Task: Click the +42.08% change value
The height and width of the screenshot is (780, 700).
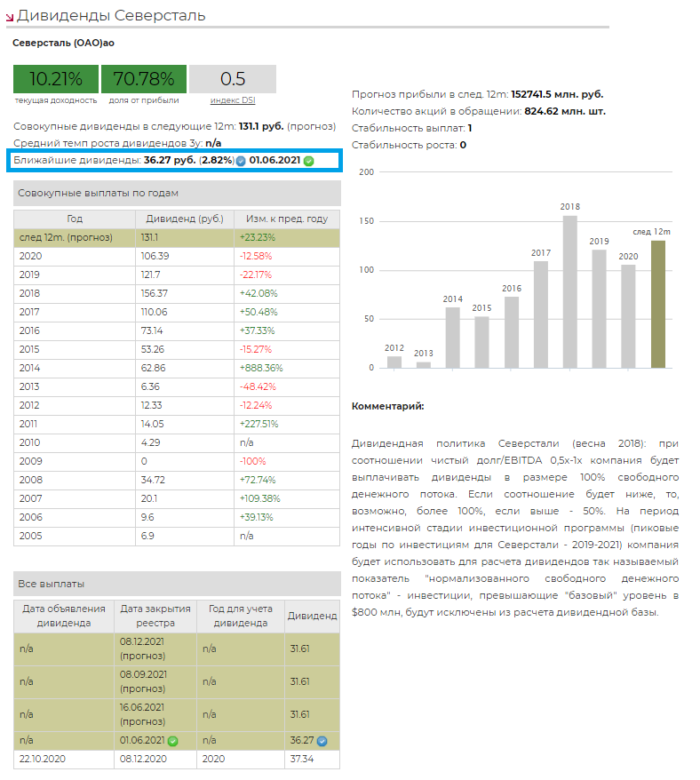Action: (259, 293)
